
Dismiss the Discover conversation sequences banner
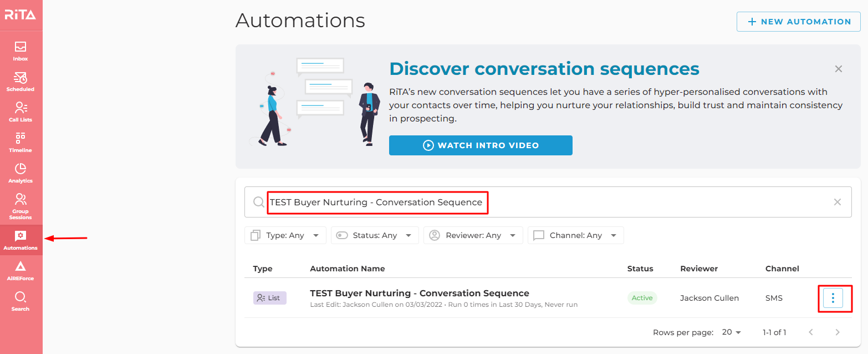[839, 69]
